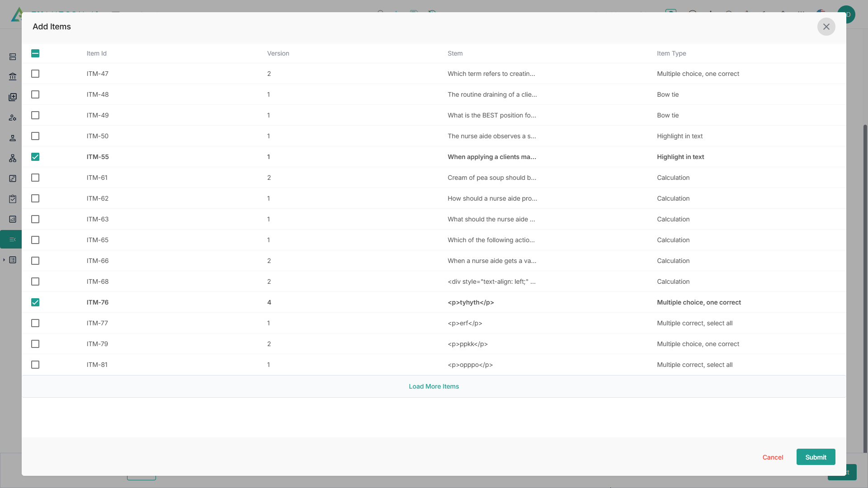The width and height of the screenshot is (868, 488).
Task: Click the Item Type column header
Action: click(671, 53)
